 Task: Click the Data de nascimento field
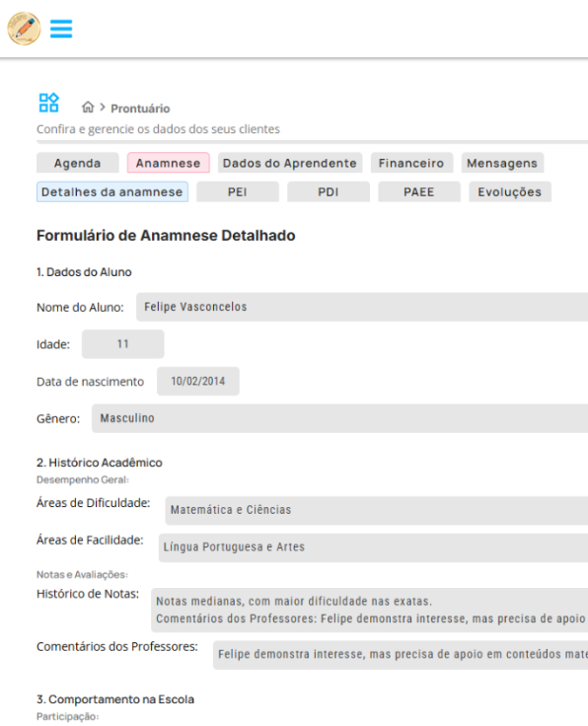coord(197,381)
